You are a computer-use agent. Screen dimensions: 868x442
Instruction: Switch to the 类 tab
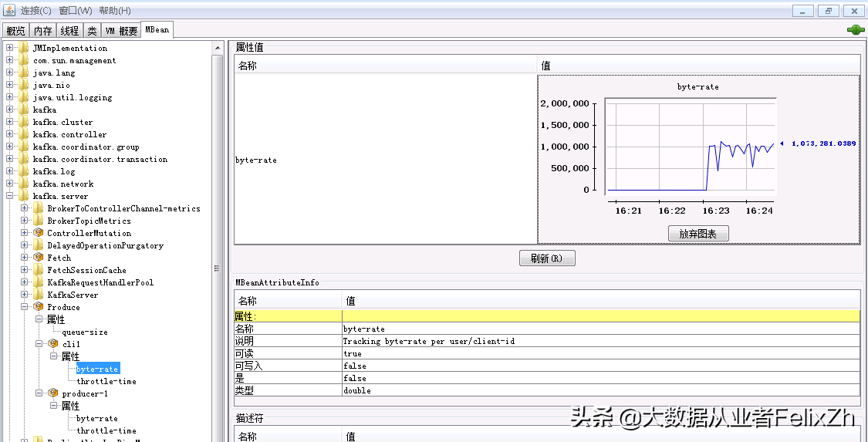(92, 31)
